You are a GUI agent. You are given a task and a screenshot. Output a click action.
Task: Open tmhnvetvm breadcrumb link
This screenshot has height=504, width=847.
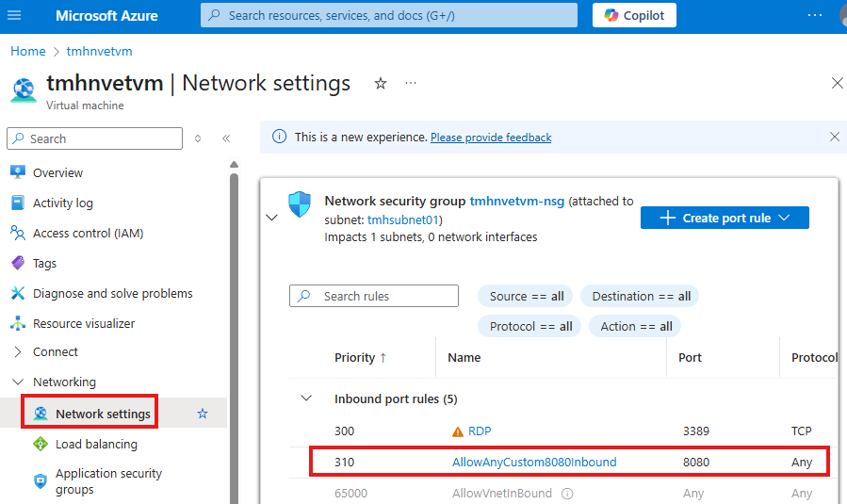(99, 51)
